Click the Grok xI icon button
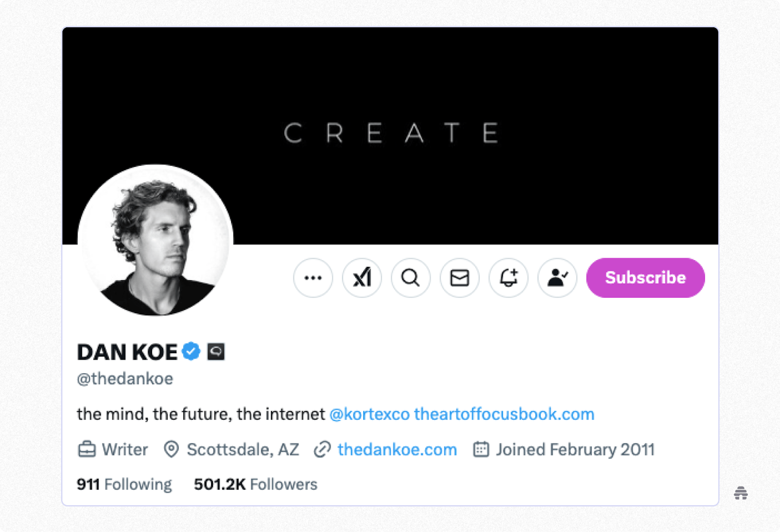 (362, 278)
